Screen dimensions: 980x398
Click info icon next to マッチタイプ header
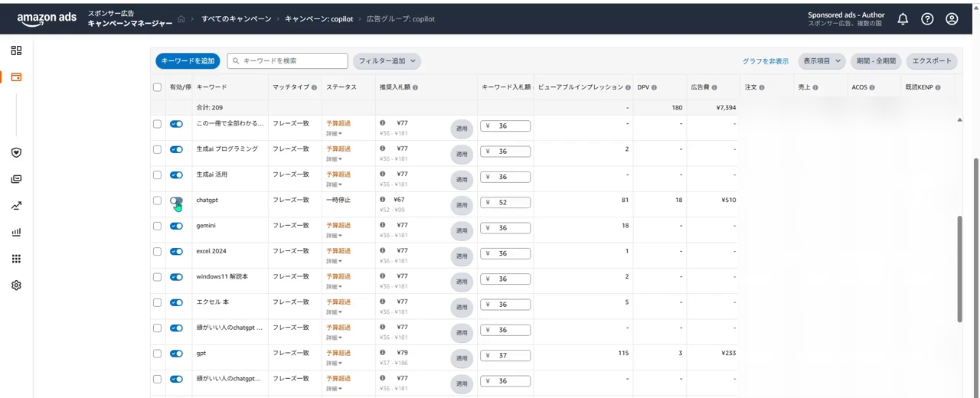click(x=314, y=88)
